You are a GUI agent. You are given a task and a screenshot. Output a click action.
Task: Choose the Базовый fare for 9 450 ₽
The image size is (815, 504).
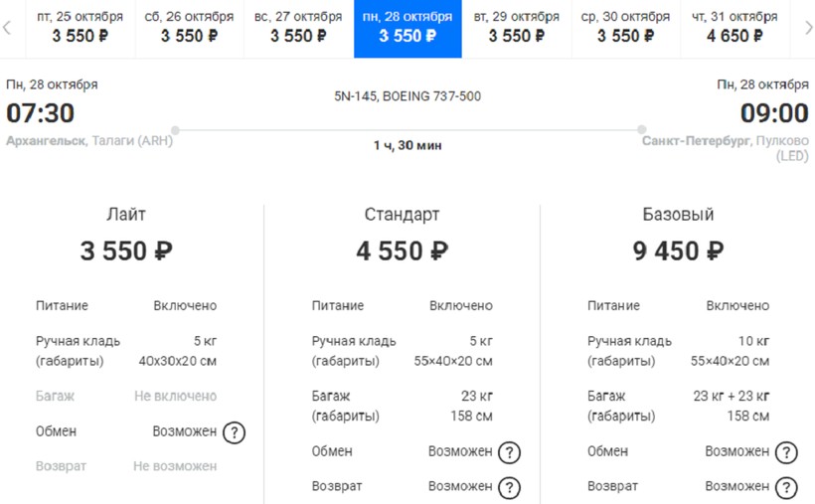(678, 252)
